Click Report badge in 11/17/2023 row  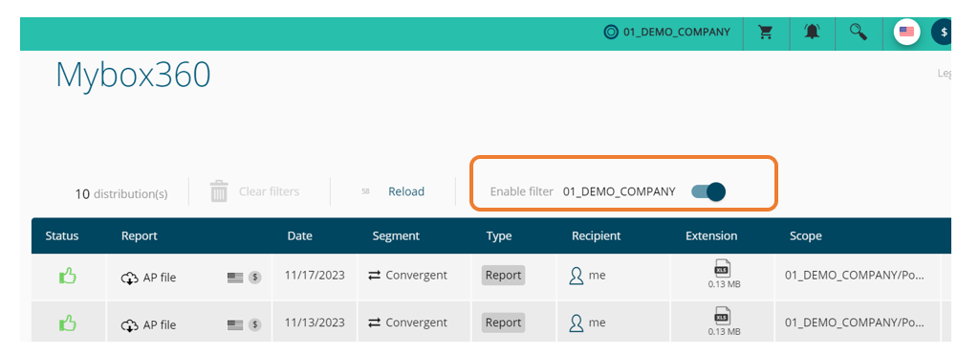[x=503, y=275]
